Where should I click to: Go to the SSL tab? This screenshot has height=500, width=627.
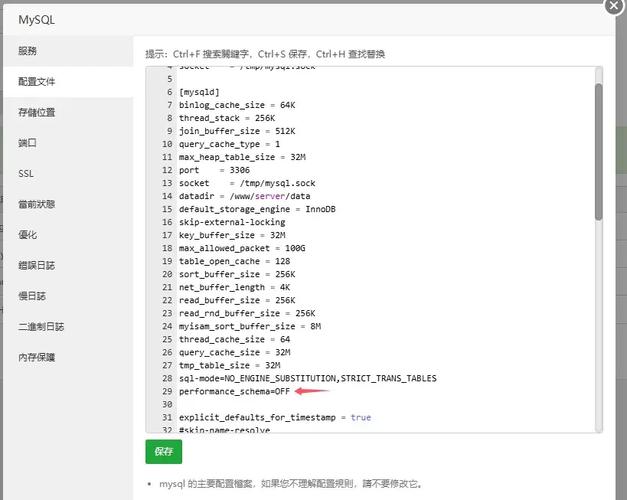[68, 174]
